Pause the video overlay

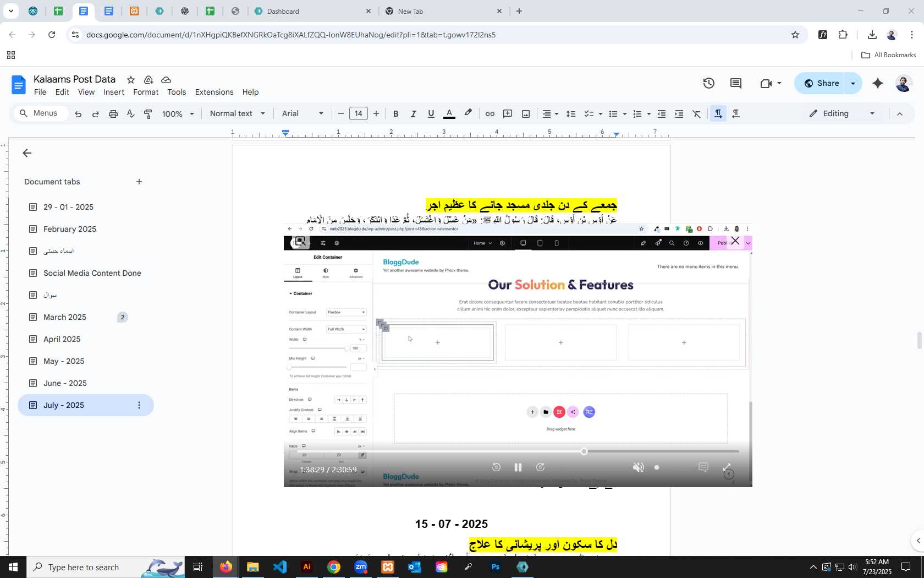pos(518,467)
